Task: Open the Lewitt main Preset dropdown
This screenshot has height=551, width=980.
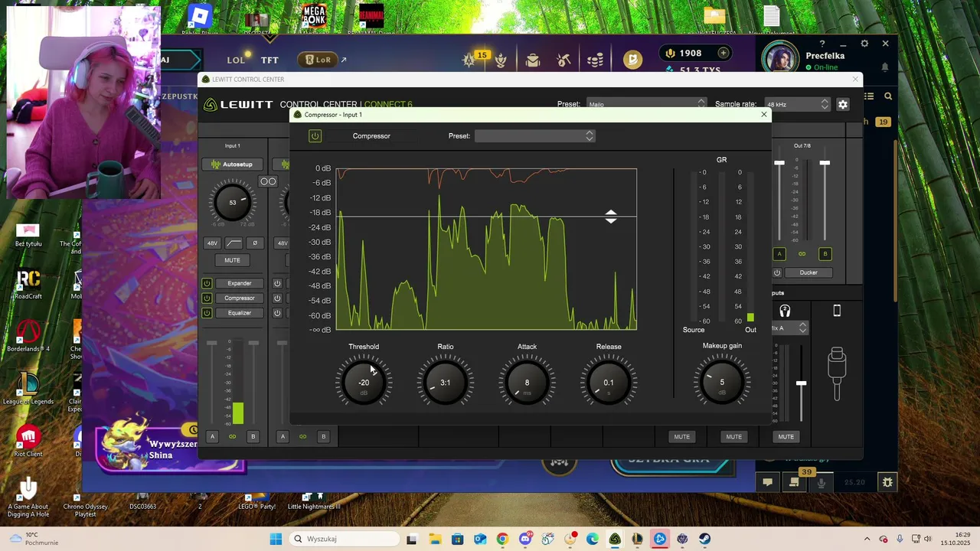Action: pyautogui.click(x=646, y=104)
